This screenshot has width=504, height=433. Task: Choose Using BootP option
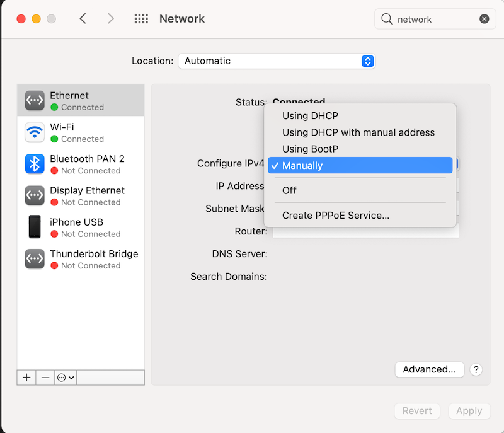(360, 149)
